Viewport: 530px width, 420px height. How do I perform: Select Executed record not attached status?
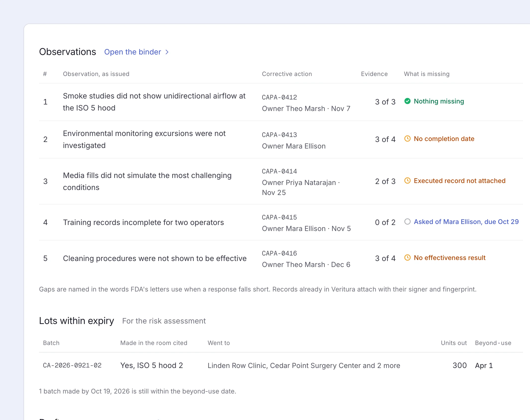tap(459, 181)
